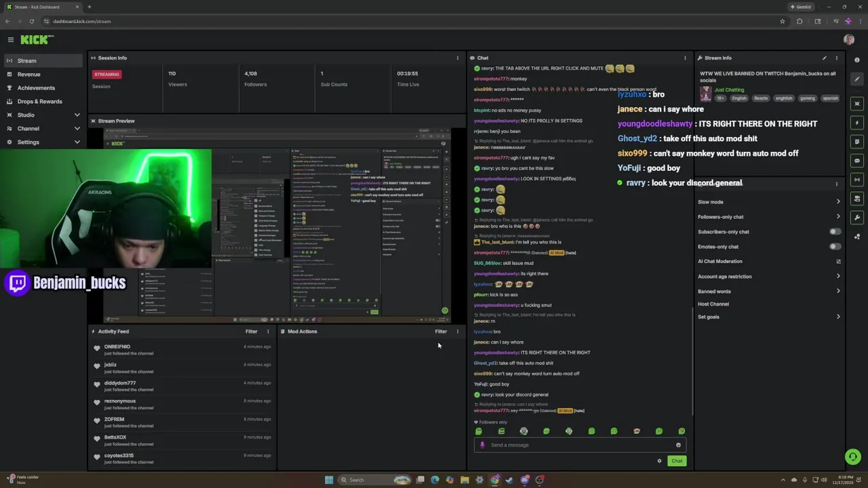868x488 pixels.
Task: Select Drops & Rewards in the sidebar
Action: tap(42, 102)
